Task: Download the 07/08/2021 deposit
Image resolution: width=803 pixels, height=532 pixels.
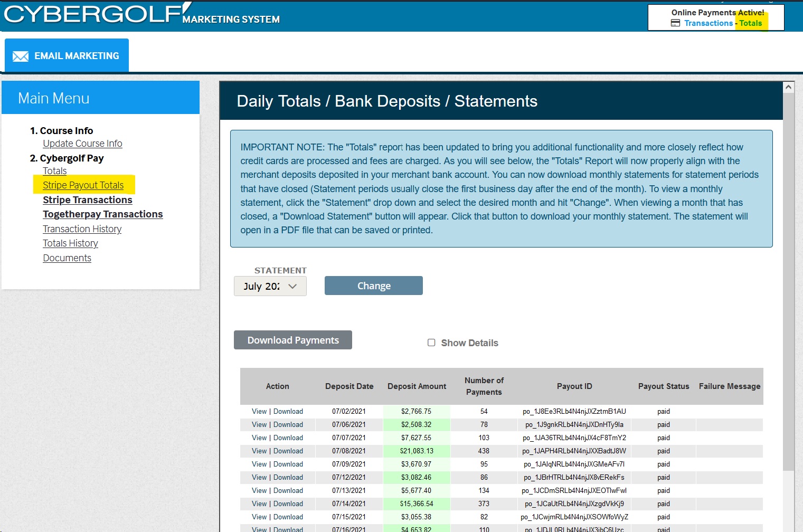Action: [x=288, y=451]
